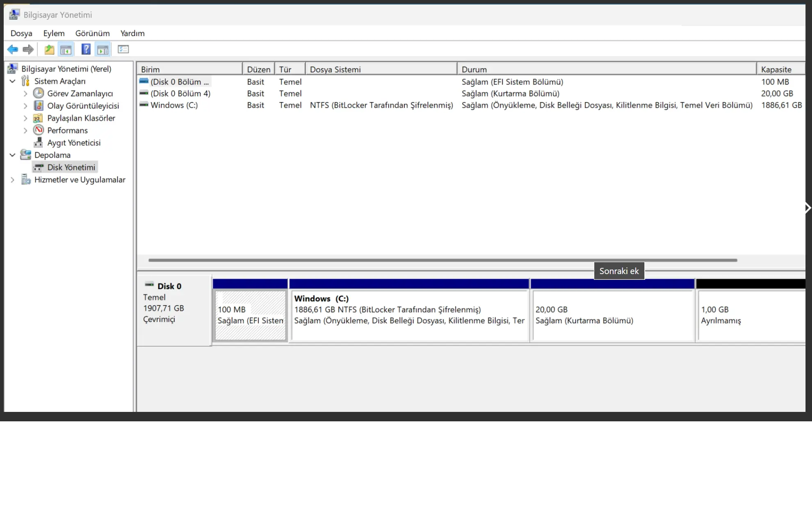Toggle Show/Hide Action Pane toolbar icon

[x=103, y=50]
